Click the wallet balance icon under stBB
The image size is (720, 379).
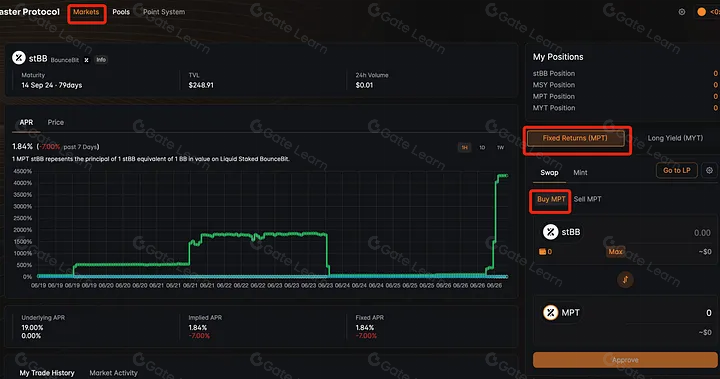(542, 252)
